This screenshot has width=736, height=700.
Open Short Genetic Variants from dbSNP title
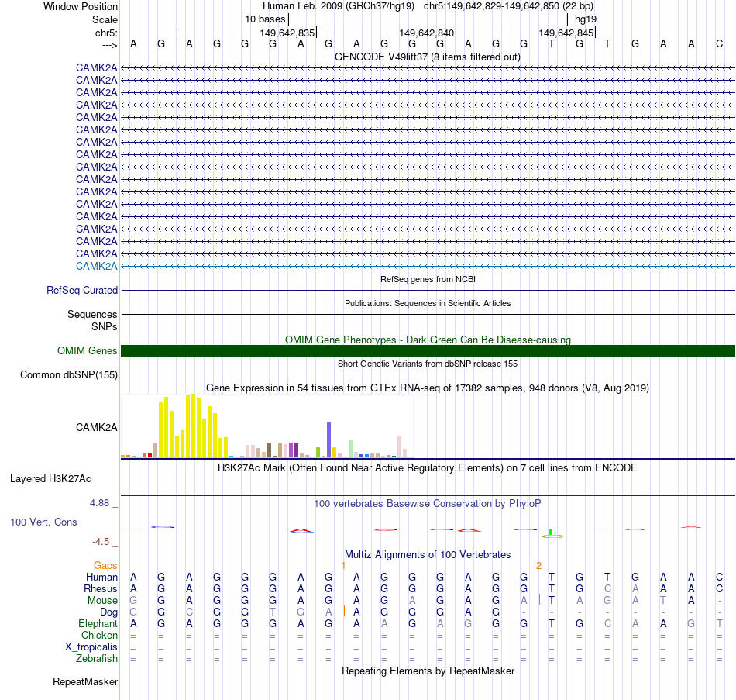pos(428,364)
